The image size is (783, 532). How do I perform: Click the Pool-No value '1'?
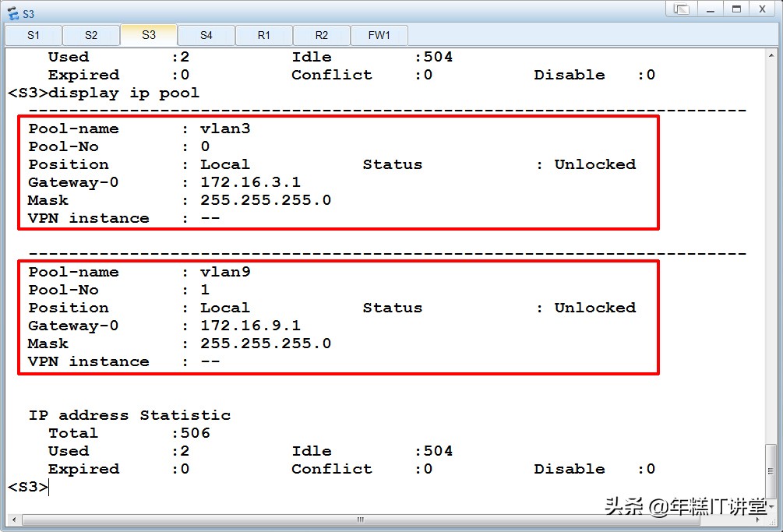[x=205, y=290]
